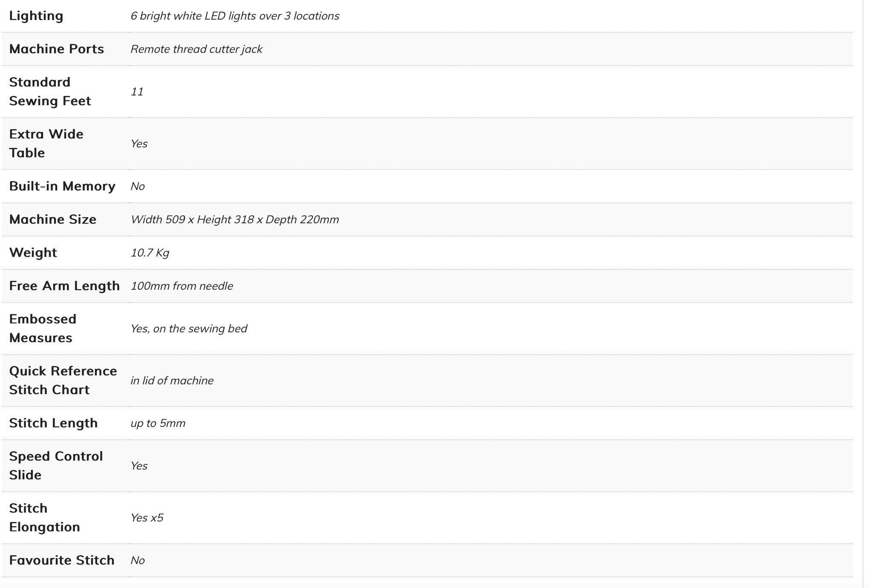This screenshot has height=588, width=869.
Task: Click the in lid of machine text
Action: point(172,380)
